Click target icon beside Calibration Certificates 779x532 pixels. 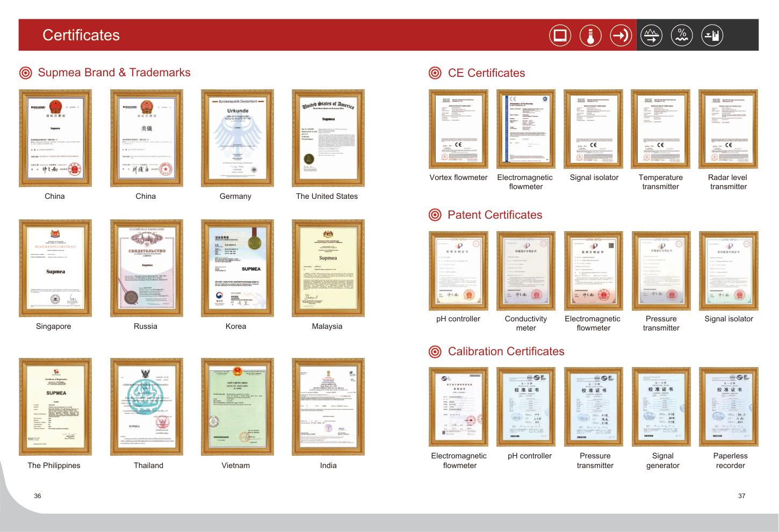click(435, 351)
